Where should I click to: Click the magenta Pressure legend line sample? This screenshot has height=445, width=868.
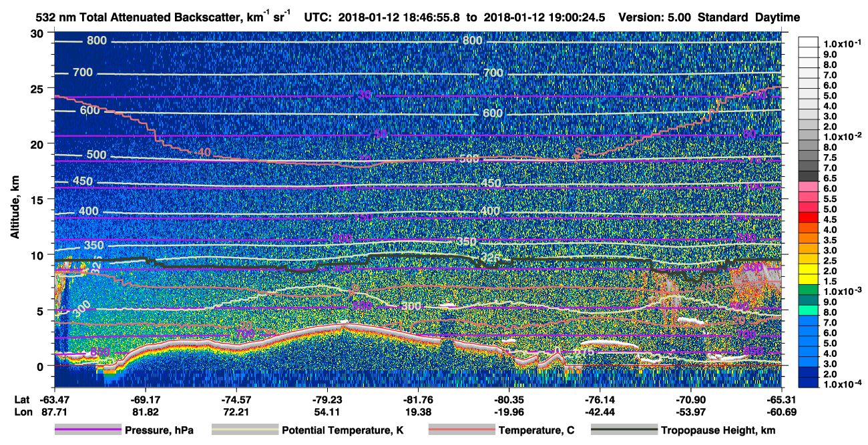[89, 431]
